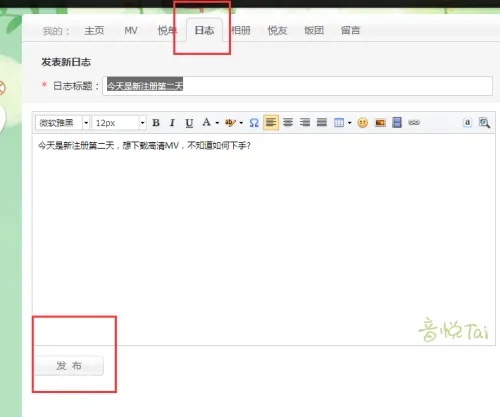Insert image into the log
500x417 pixels.
click(x=380, y=123)
